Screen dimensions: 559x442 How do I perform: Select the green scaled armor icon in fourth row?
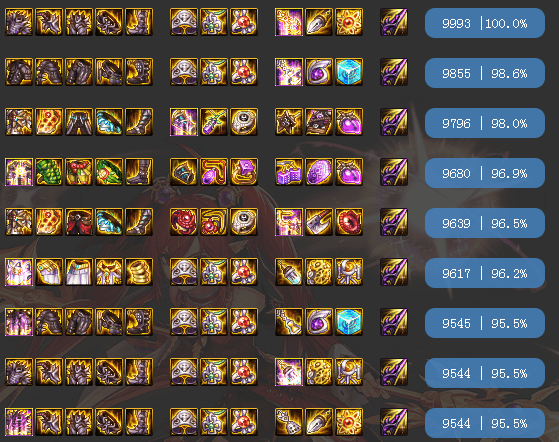pyautogui.click(x=49, y=172)
